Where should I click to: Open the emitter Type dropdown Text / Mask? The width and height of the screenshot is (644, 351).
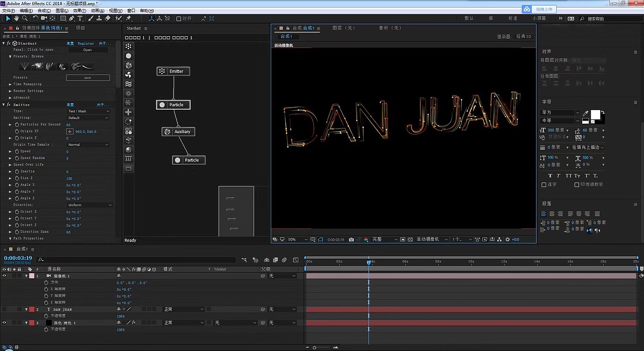coord(88,111)
